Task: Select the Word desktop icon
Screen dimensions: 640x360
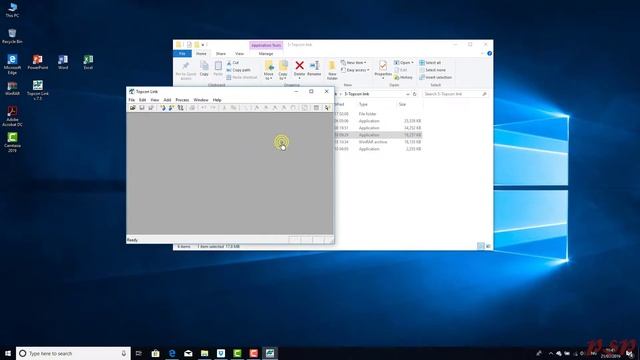Action: tap(63, 62)
